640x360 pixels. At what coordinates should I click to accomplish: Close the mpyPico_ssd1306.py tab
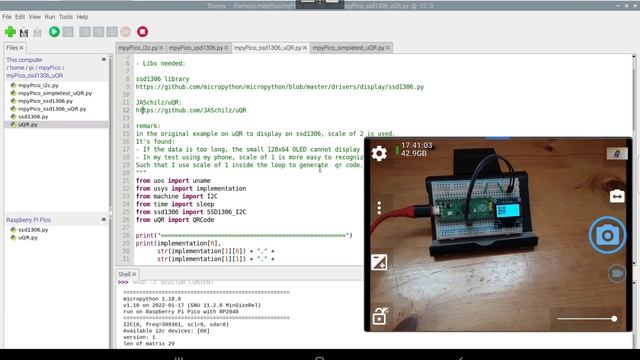click(226, 48)
